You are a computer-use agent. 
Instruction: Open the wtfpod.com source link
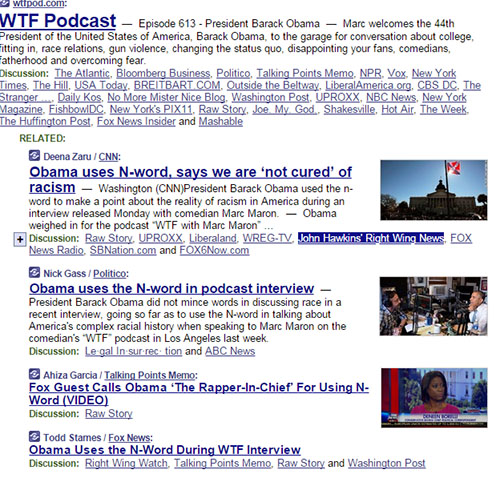tap(38, 3)
